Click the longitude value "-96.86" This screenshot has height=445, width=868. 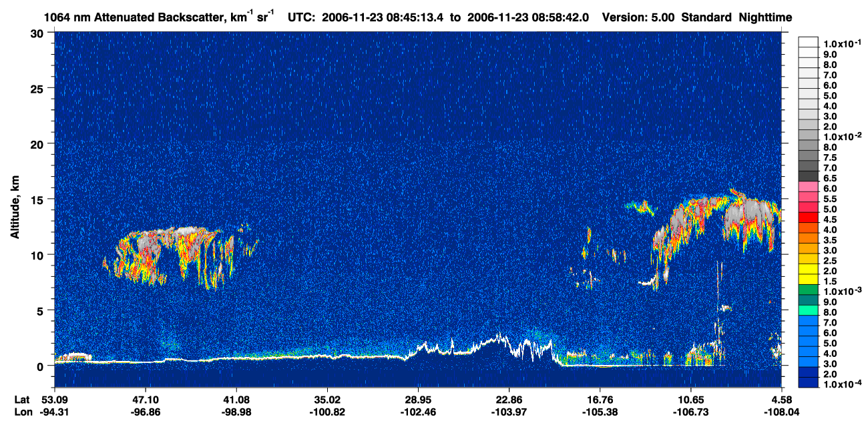(145, 412)
